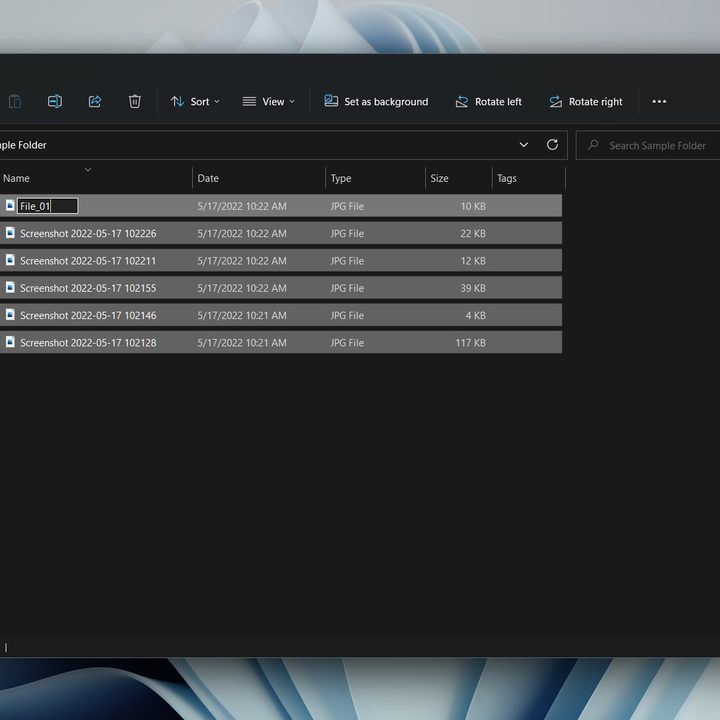The width and height of the screenshot is (720, 720).
Task: Click the 117 KB size cell
Action: point(471,343)
